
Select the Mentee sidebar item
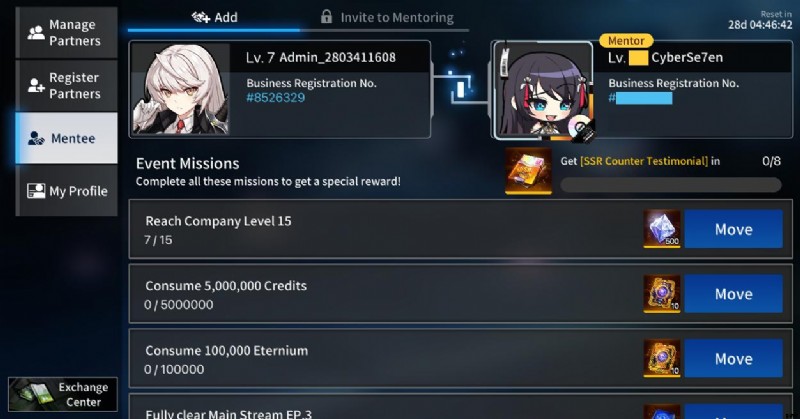[67, 138]
